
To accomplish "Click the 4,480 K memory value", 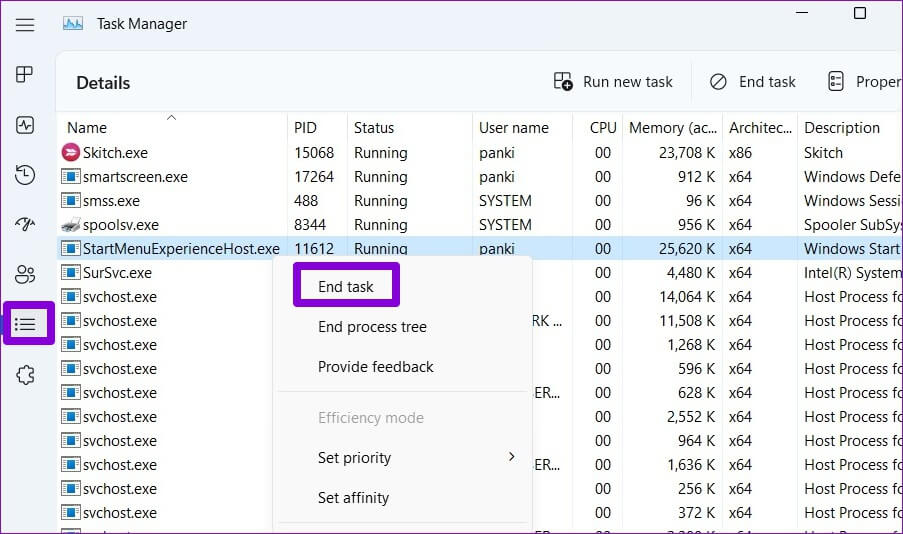I will [x=691, y=272].
